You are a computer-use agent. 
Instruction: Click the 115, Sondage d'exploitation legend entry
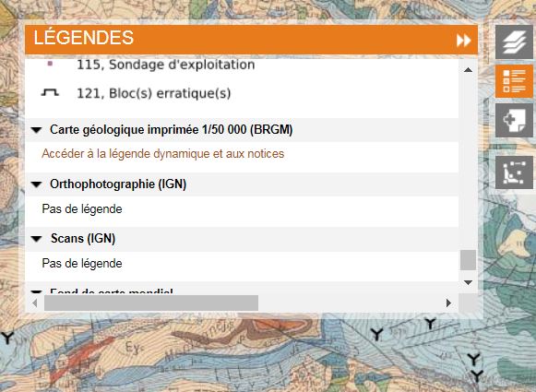tap(166, 65)
